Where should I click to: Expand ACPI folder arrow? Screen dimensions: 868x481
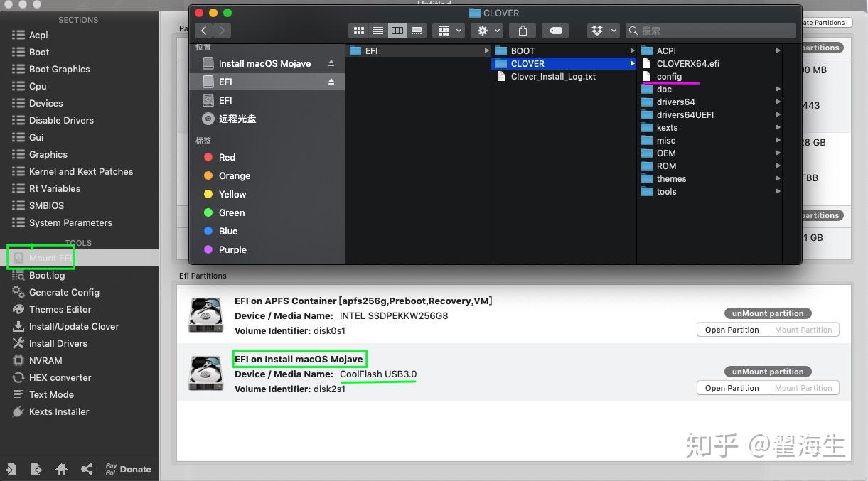778,50
